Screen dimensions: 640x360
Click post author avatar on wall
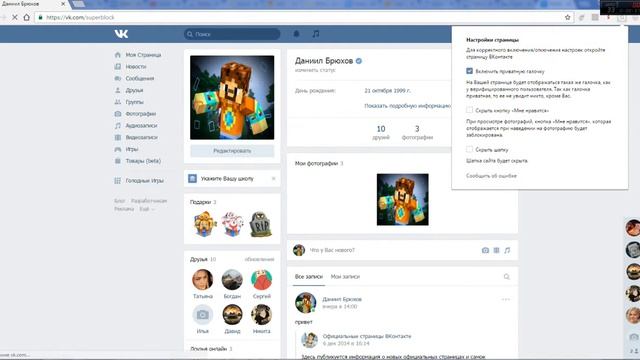pos(305,303)
